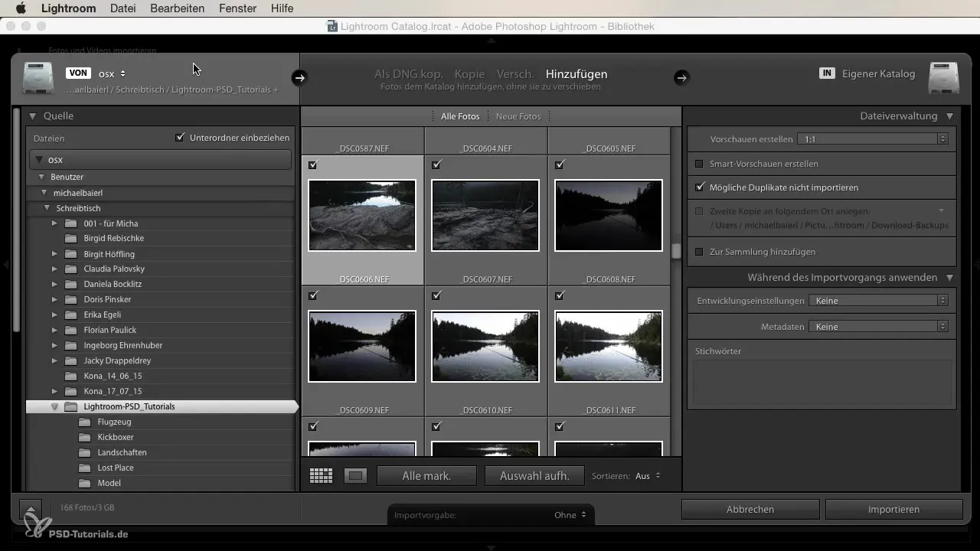Collapse Lightroom-PSD_Tutorials folder tree
The image size is (980, 551).
coord(54,406)
